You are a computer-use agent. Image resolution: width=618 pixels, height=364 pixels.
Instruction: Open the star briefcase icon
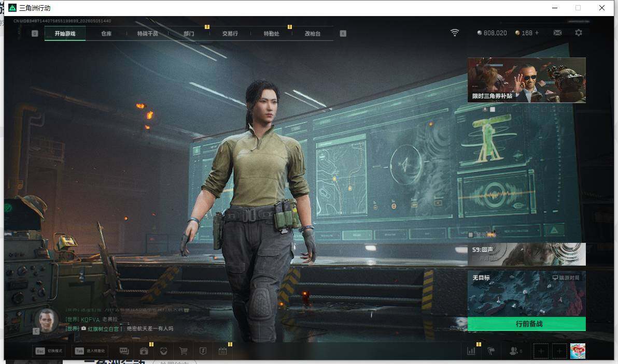pyautogui.click(x=144, y=351)
